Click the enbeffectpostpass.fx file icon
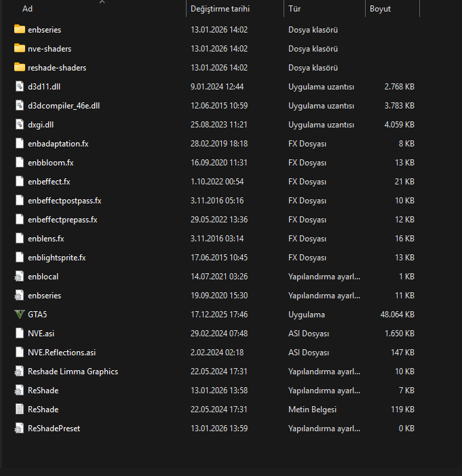Viewport: 462px width, 476px height. 20,200
